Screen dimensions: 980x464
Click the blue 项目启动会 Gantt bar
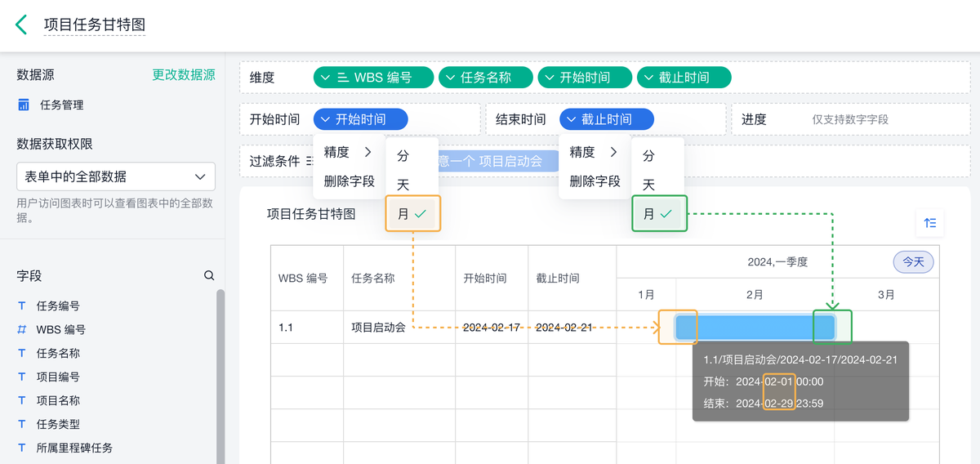tap(755, 328)
